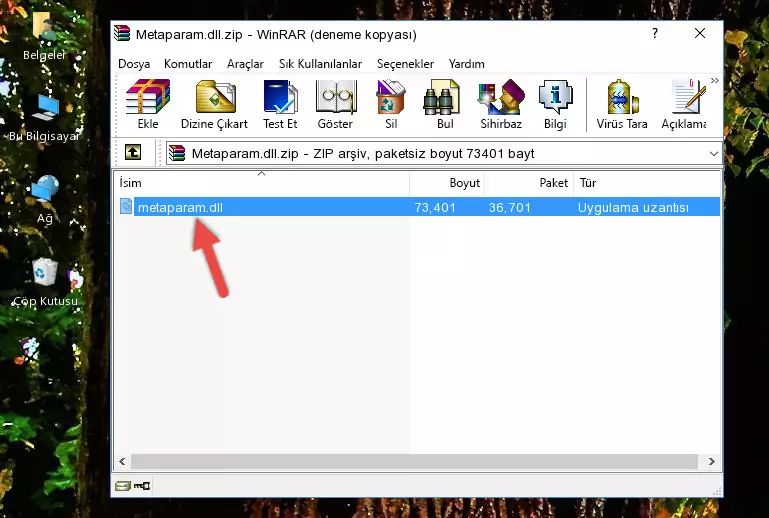Open the Seçenekler menu
The image size is (769, 518).
[405, 64]
